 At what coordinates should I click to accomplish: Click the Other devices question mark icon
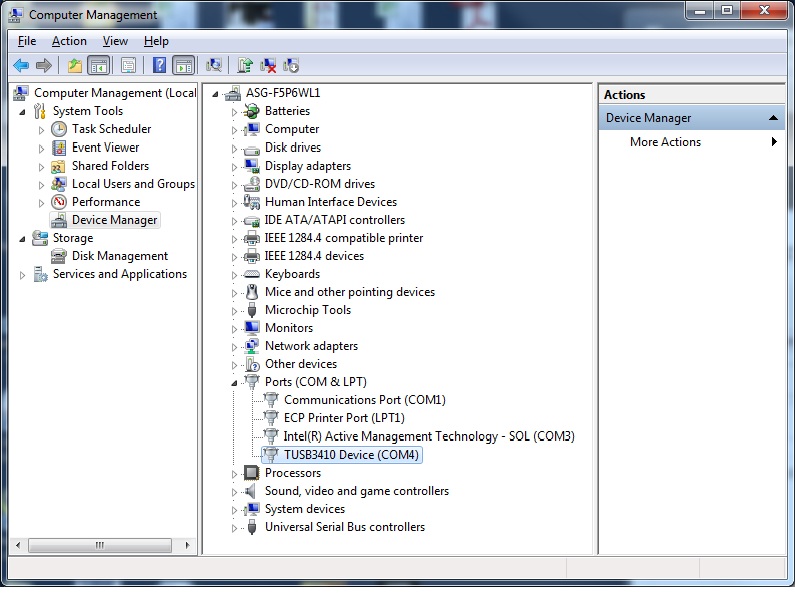point(251,364)
